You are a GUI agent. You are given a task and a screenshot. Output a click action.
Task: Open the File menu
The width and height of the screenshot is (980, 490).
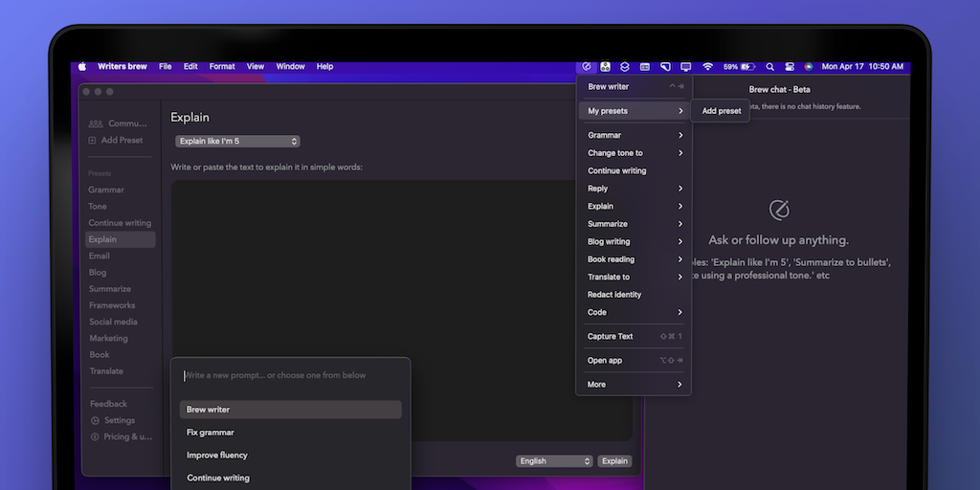(165, 66)
